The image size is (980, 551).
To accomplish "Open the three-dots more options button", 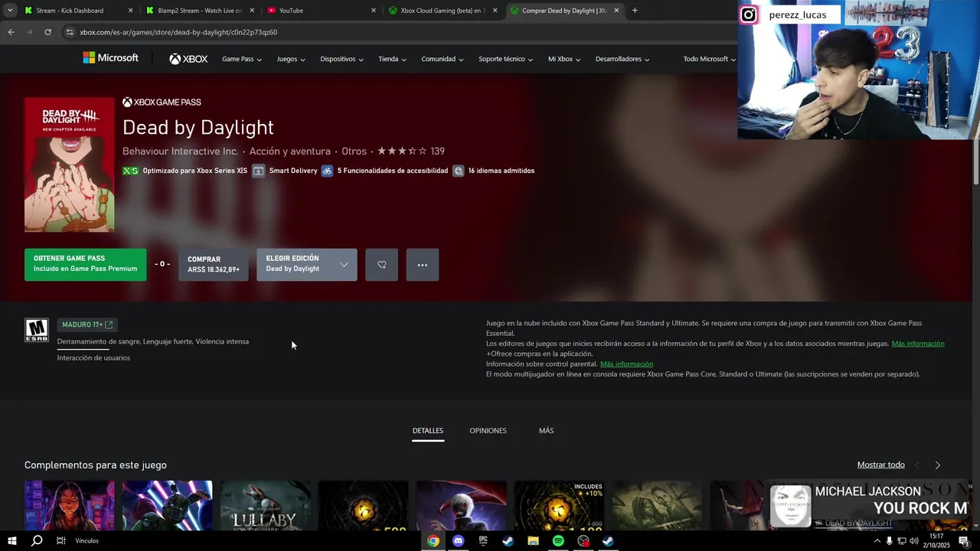I will (x=423, y=265).
